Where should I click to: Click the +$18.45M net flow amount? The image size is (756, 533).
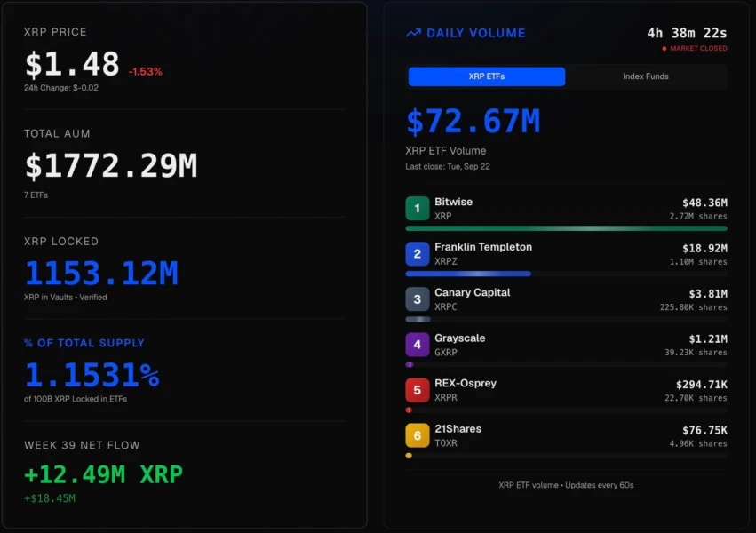[x=50, y=498]
